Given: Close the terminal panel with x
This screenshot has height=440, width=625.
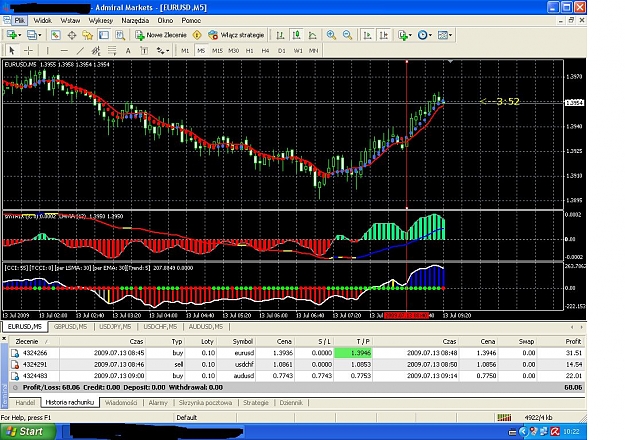Looking at the screenshot, I should point(4,339).
